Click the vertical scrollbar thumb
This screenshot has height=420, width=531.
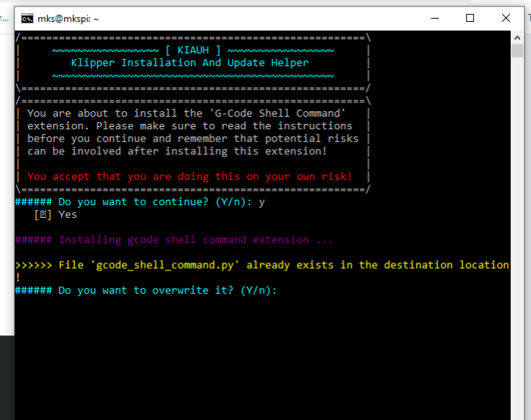pos(517,51)
